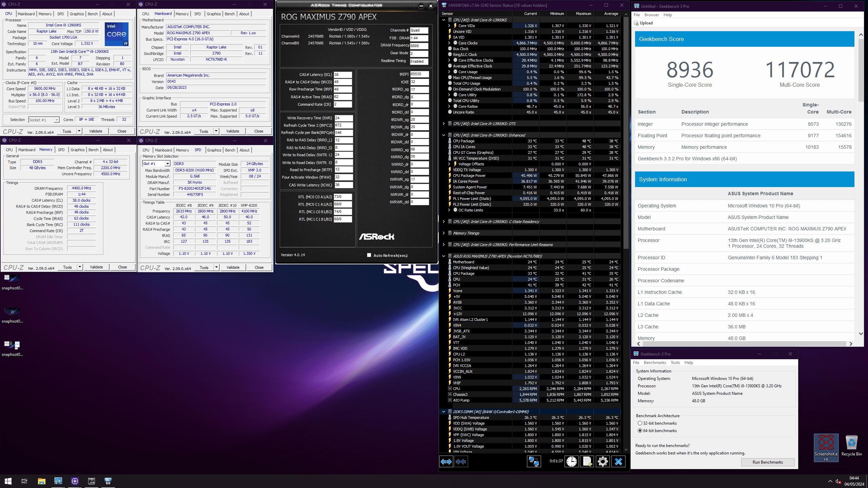Switch to Bench tab in top-left CPU-Z
This screenshot has width=868, height=488.
click(x=93, y=14)
